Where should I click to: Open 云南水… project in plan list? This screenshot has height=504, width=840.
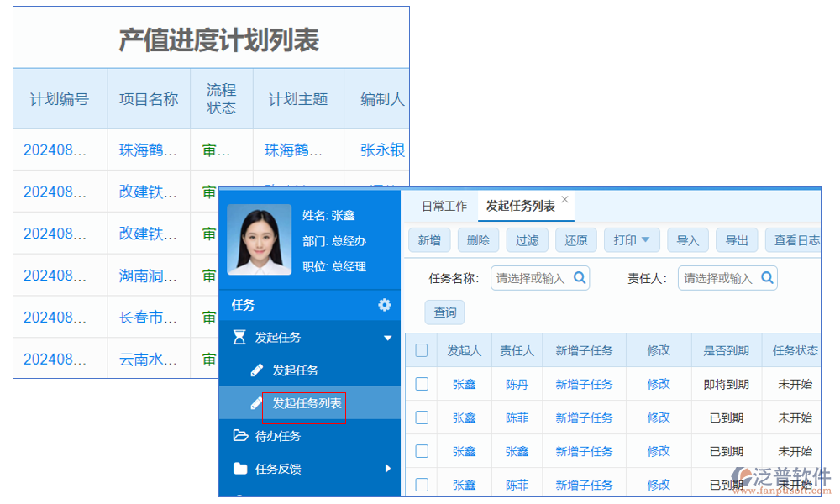point(148,359)
